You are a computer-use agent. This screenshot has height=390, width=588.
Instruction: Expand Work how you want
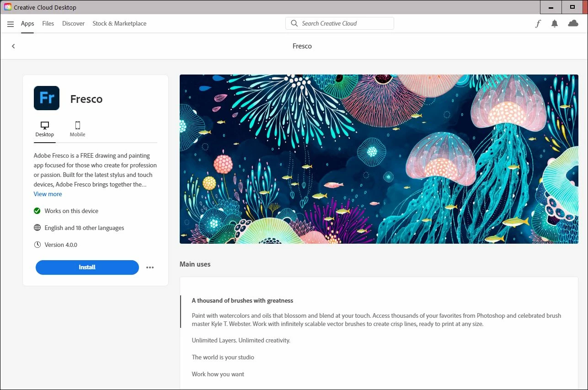(218, 374)
